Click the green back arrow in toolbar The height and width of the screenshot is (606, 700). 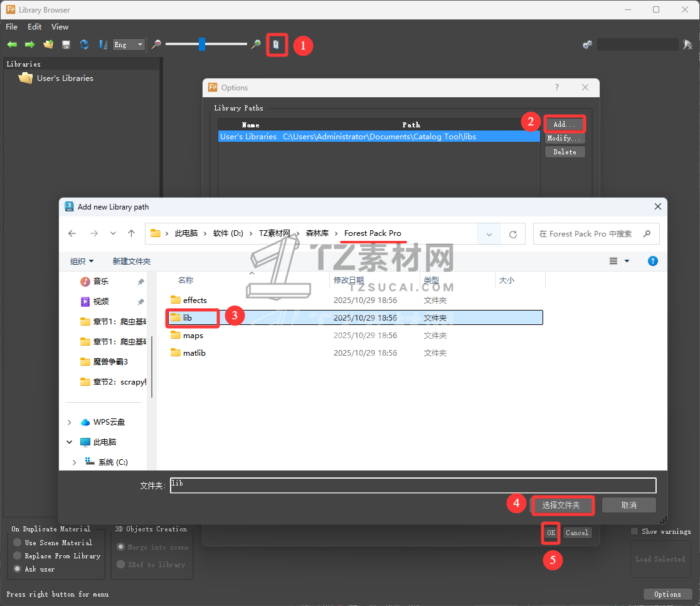coord(12,45)
